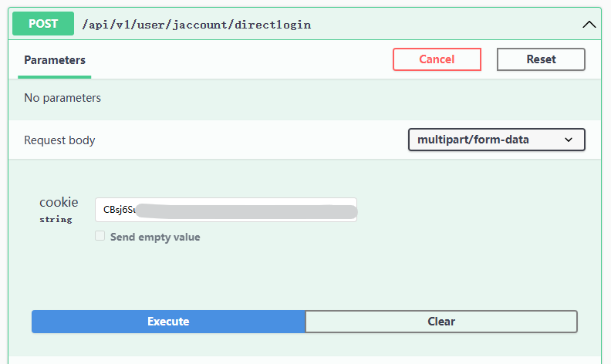Image resolution: width=611 pixels, height=364 pixels.
Task: Click the "Request body" section heading
Action: click(59, 140)
